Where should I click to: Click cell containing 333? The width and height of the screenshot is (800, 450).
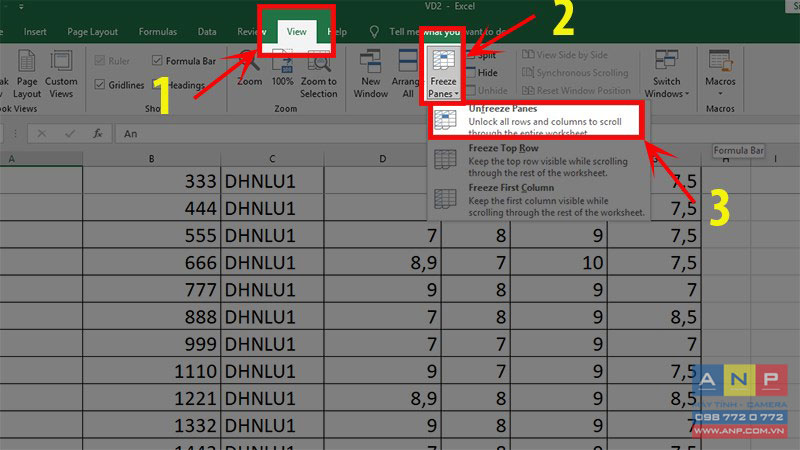pos(152,181)
